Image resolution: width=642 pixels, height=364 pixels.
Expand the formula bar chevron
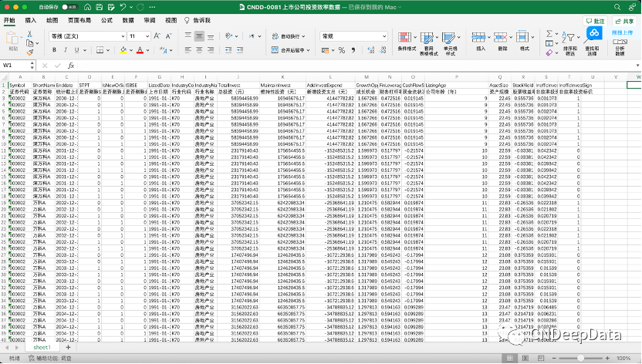click(637, 66)
